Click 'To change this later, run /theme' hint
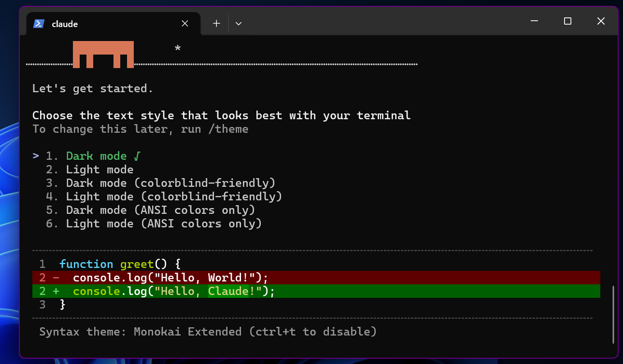 point(141,129)
